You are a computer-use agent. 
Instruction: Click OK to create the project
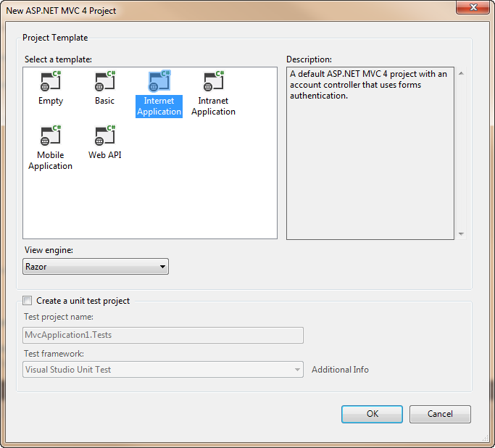(372, 414)
